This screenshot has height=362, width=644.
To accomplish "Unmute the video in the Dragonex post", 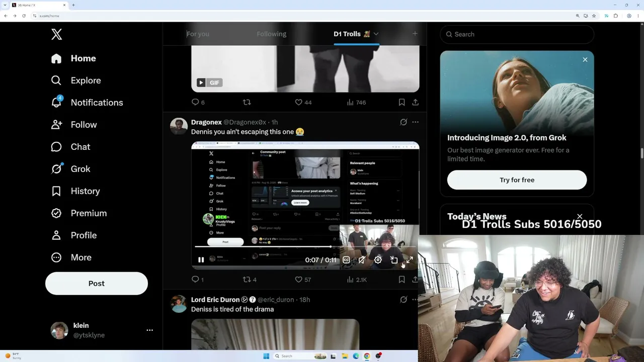I will pyautogui.click(x=362, y=260).
